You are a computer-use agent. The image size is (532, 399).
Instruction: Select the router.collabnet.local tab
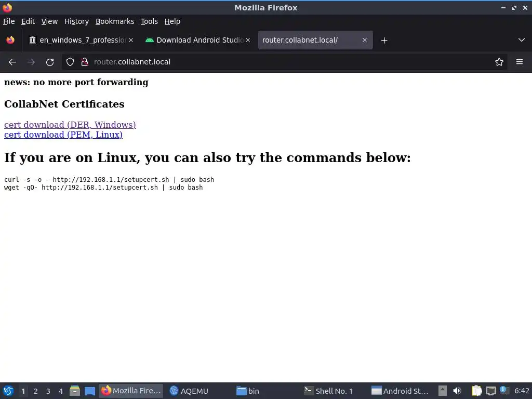[x=315, y=40]
